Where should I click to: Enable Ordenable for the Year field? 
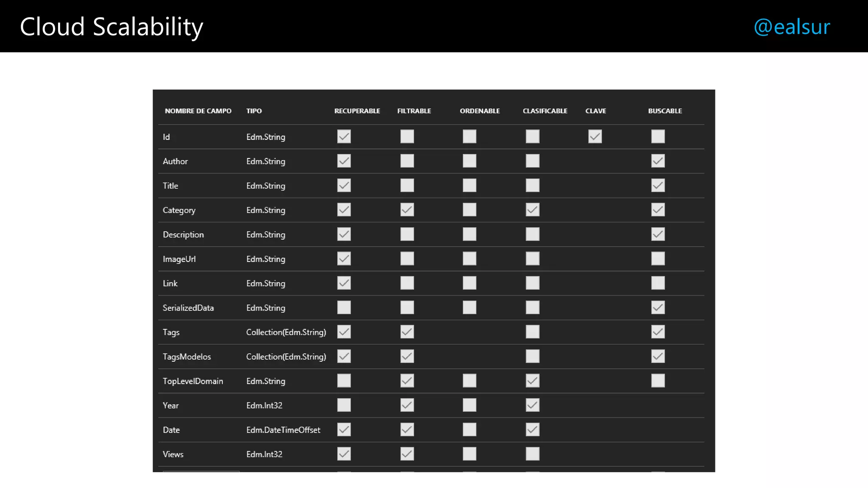pos(469,405)
